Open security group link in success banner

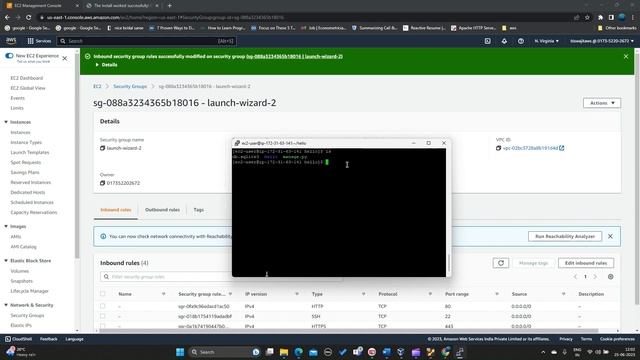(294, 56)
